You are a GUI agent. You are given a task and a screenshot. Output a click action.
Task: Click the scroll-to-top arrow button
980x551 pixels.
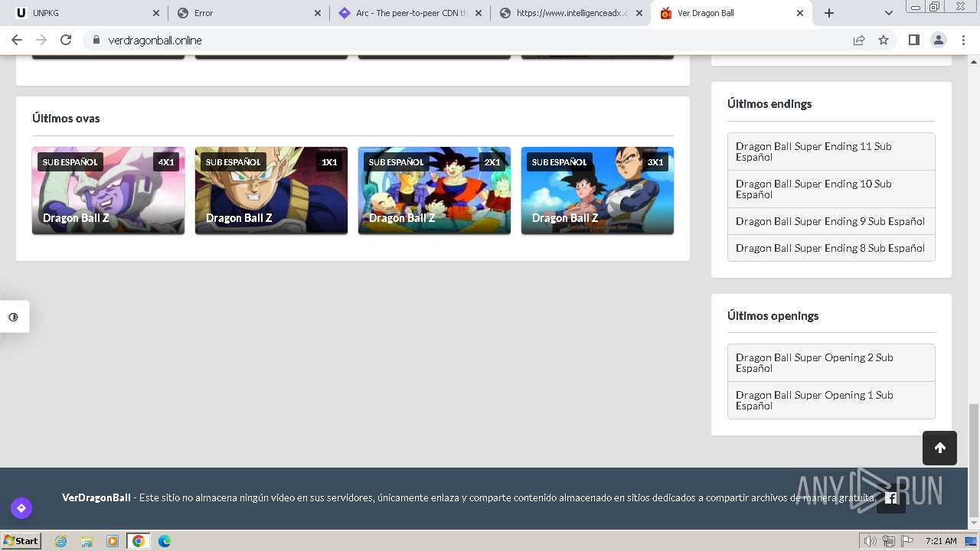click(x=939, y=448)
